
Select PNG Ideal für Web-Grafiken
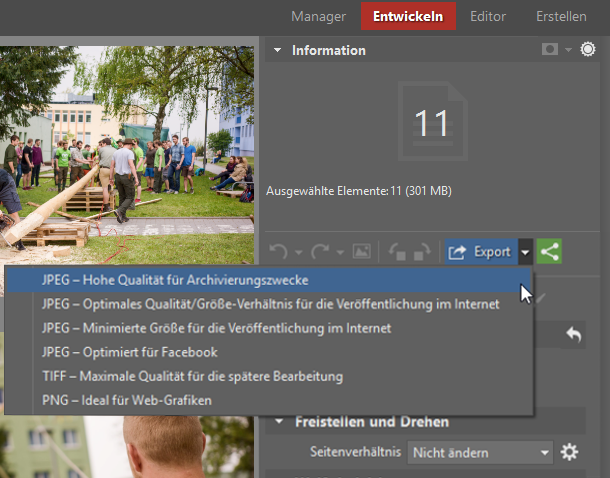tap(269, 401)
